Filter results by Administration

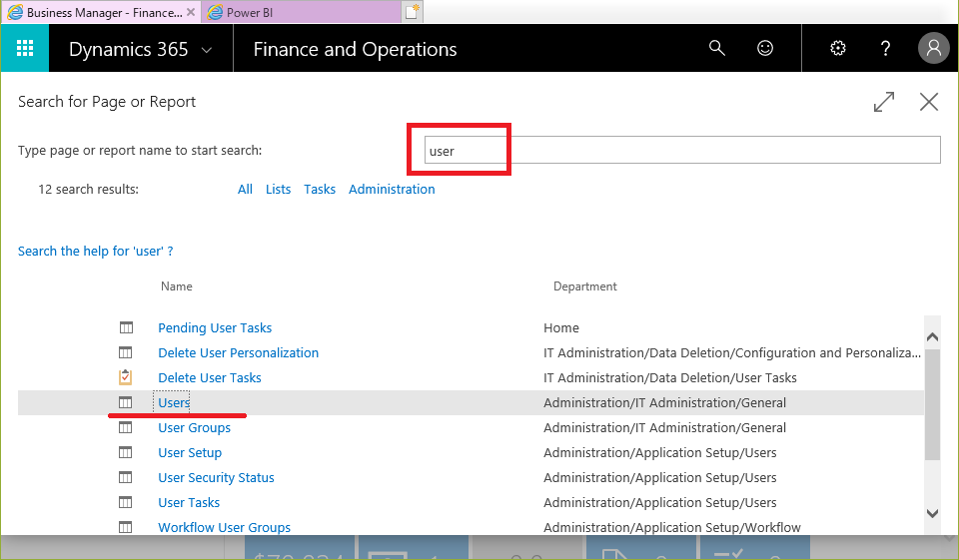pos(392,190)
